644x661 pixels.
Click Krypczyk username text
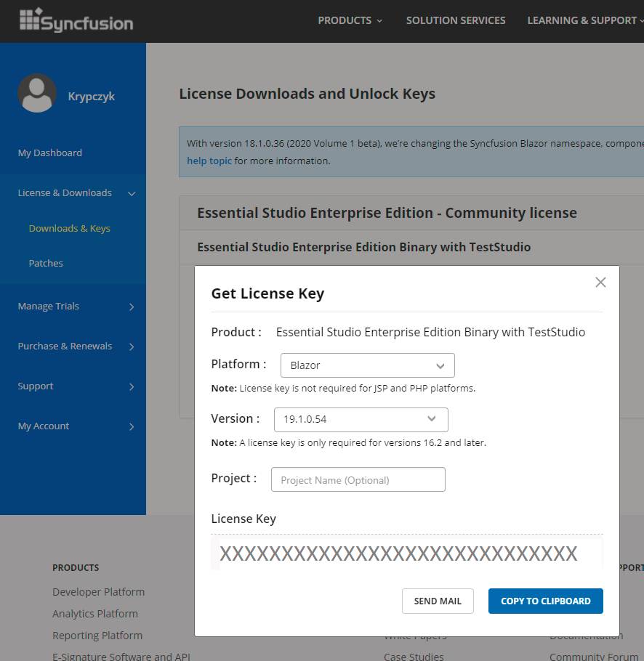91,96
